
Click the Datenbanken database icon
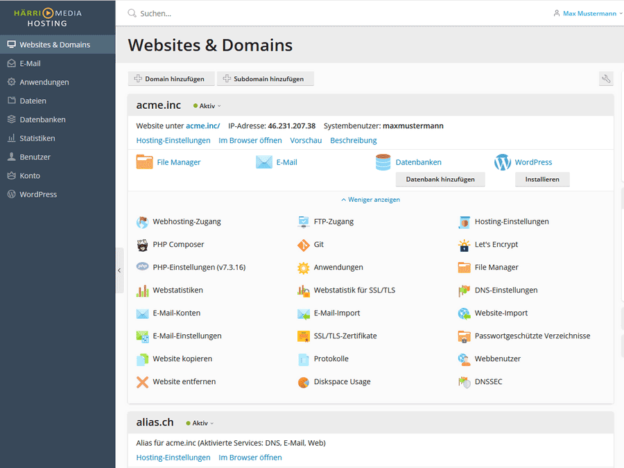pyautogui.click(x=383, y=162)
